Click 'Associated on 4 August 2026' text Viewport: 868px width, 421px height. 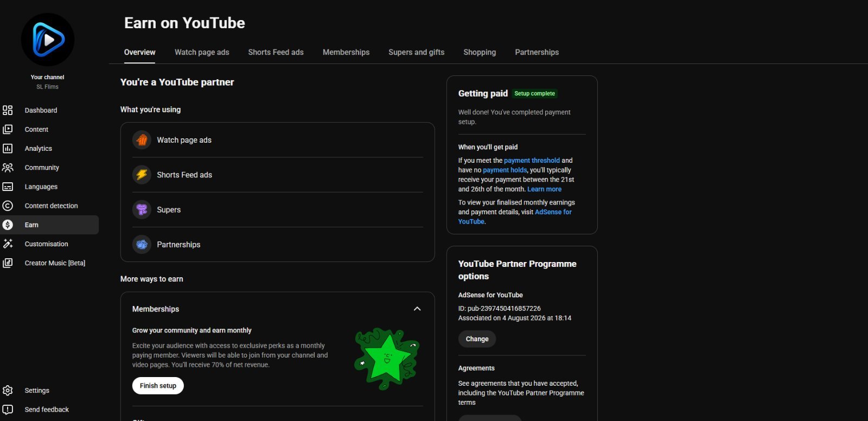pyautogui.click(x=514, y=318)
